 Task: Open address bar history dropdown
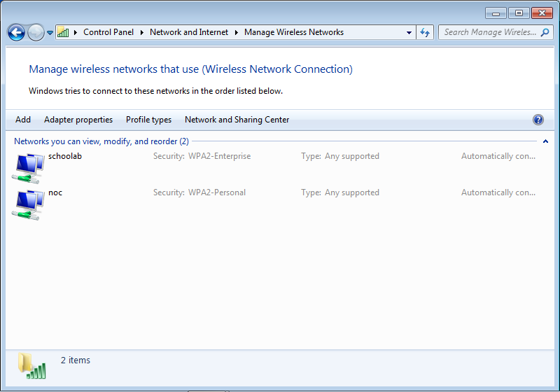point(409,32)
